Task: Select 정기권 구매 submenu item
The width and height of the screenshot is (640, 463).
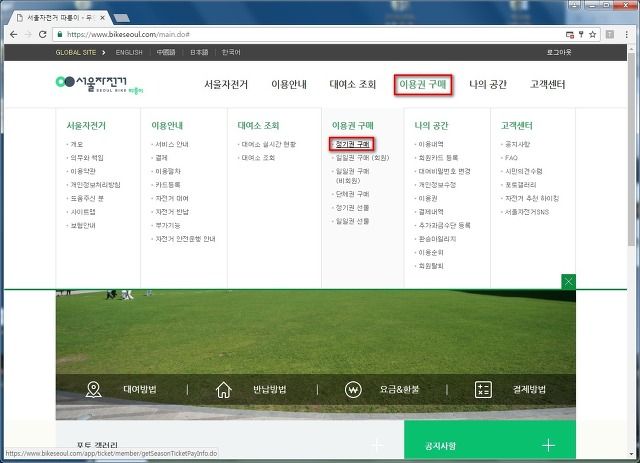Action: pyautogui.click(x=352, y=144)
